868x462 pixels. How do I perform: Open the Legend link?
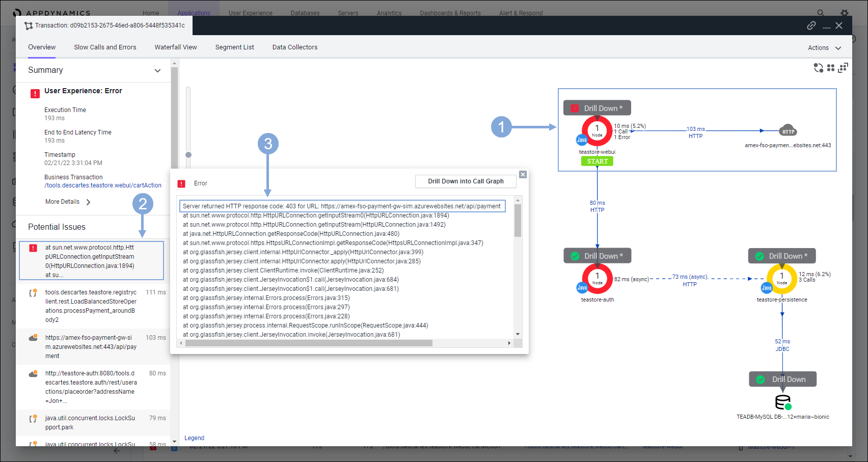point(194,438)
